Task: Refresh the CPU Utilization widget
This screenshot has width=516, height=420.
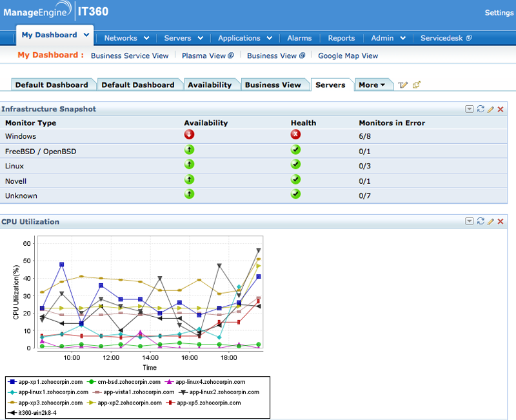Action: 480,221
